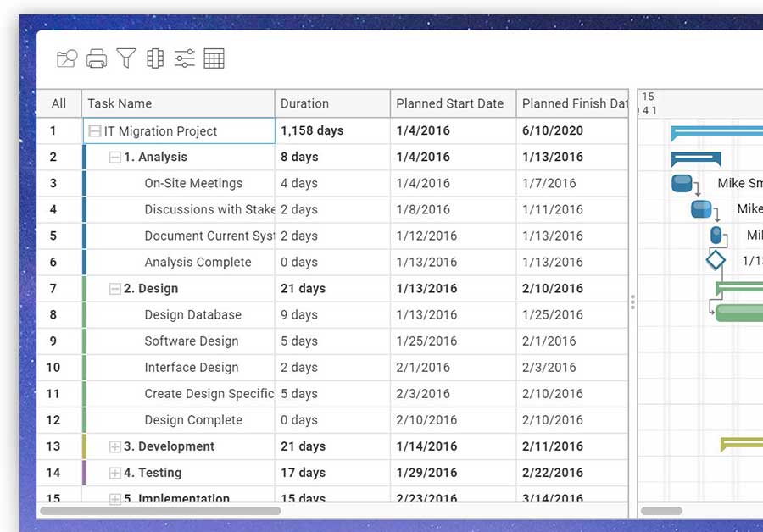Expand the 4. Testing group
Viewport: 763px width, 532px height.
tap(114, 473)
